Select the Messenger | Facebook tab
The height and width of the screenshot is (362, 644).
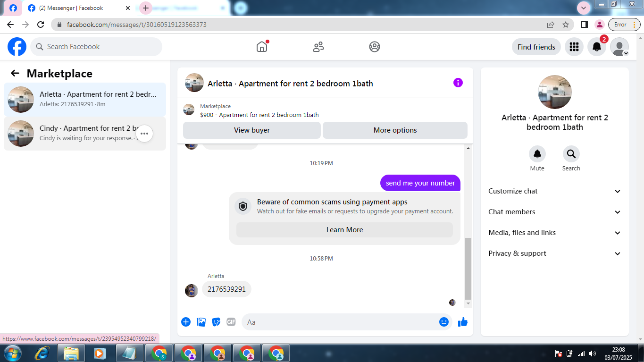tap(78, 8)
